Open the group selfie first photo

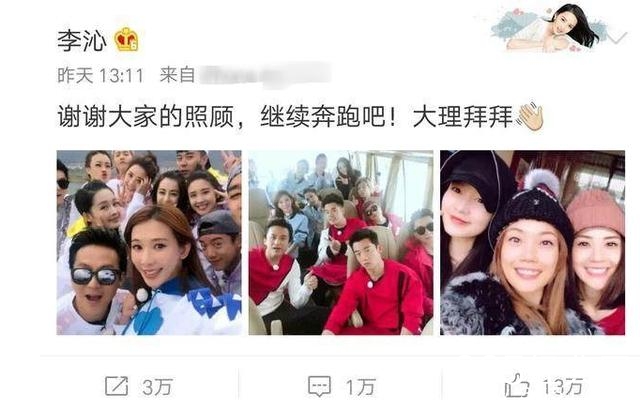click(149, 242)
